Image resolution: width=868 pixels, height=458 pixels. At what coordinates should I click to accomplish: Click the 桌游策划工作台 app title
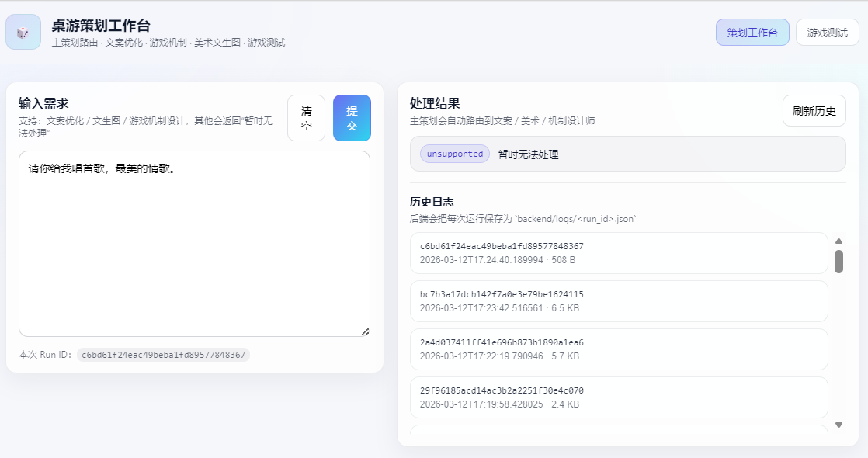point(101,26)
